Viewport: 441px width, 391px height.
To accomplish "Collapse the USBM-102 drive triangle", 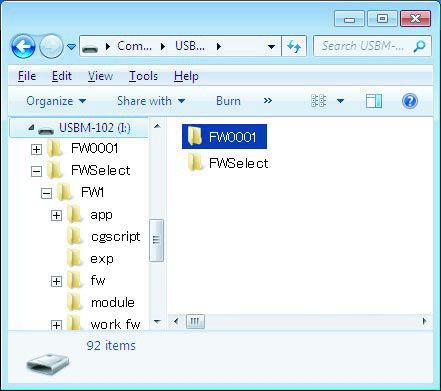I will click(x=31, y=127).
